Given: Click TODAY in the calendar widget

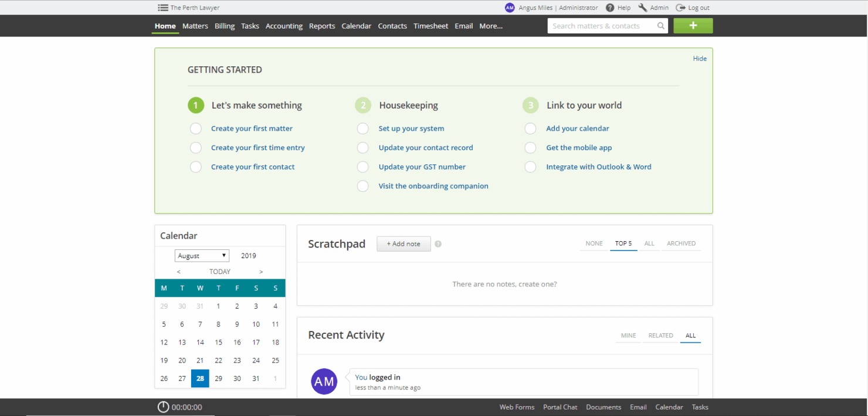Looking at the screenshot, I should coord(220,272).
